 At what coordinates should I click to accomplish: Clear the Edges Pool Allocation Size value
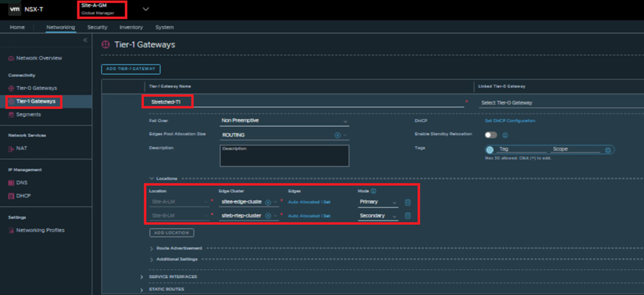[x=337, y=135]
